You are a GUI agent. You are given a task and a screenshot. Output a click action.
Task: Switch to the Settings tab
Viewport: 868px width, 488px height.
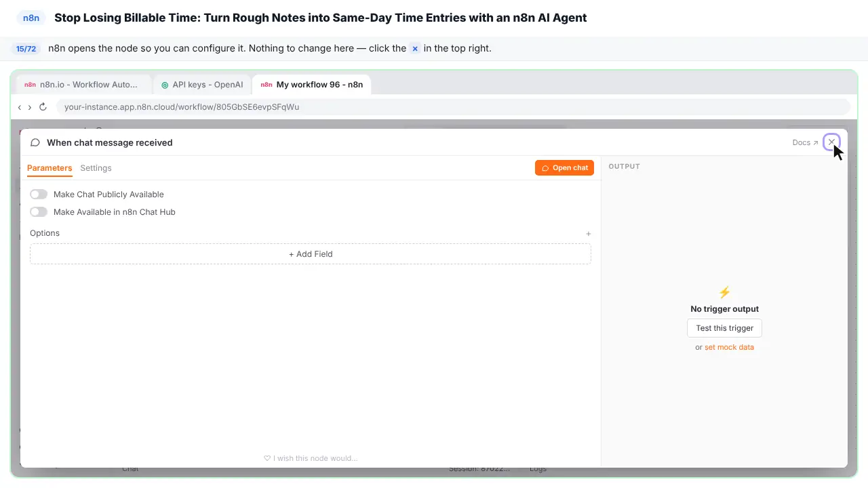pyautogui.click(x=96, y=168)
